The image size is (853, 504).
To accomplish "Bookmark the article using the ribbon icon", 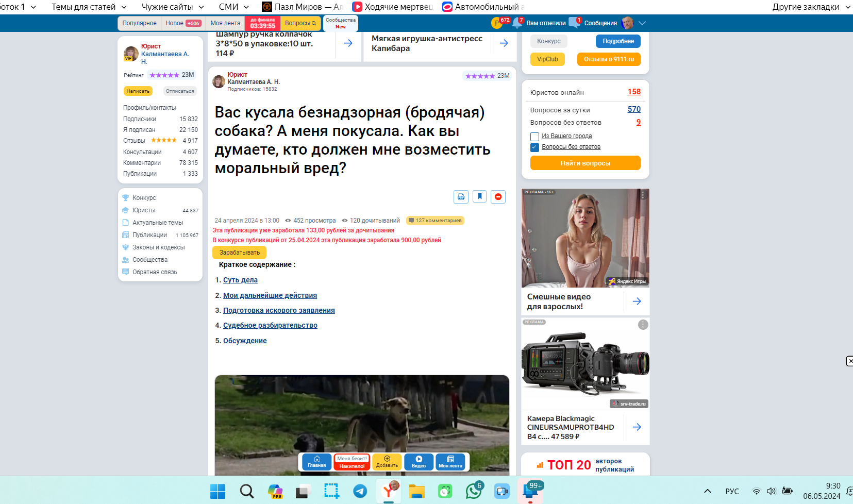I will [479, 196].
